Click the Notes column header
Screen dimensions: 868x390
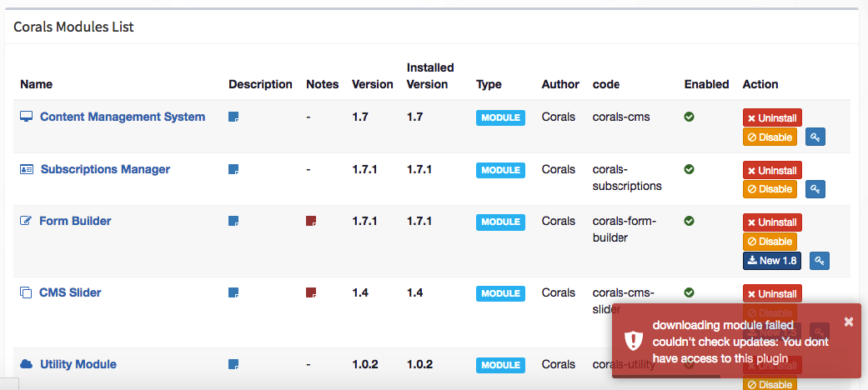click(322, 85)
